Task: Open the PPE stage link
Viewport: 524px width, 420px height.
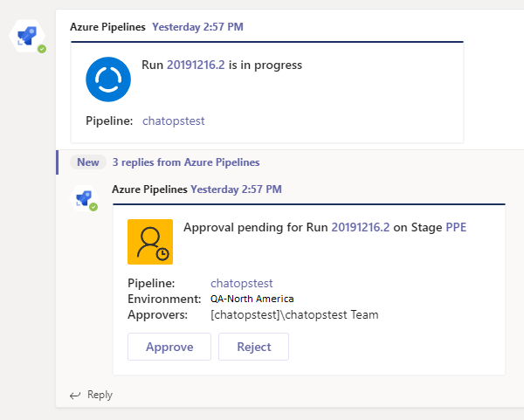Action: click(x=456, y=228)
